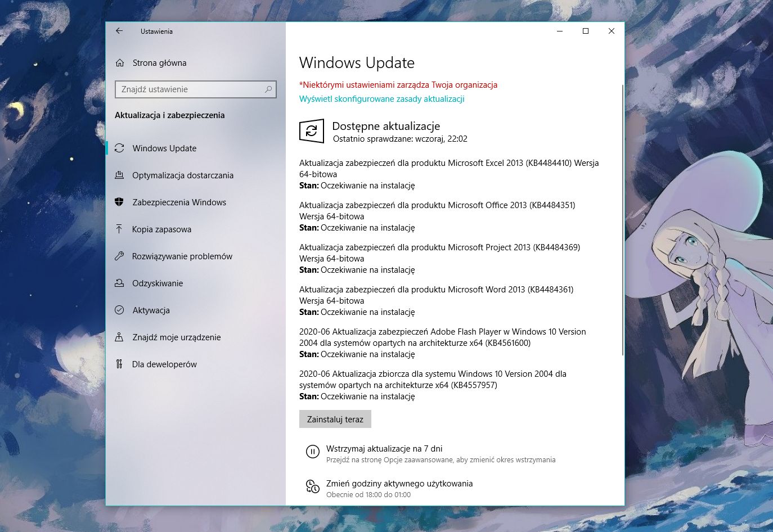Screen dimensions: 773x532
Task: Click cumulative update KB4557957 entry
Action: 433,385
